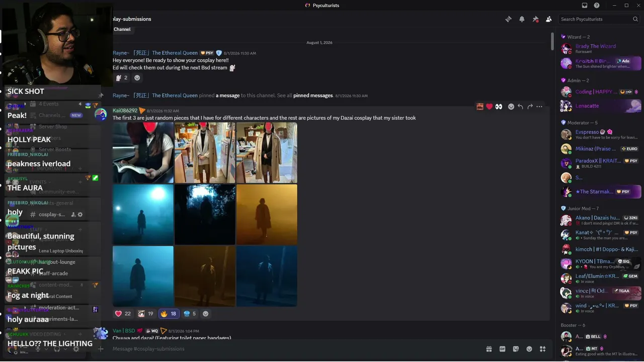Toggle the member list icon

coord(548,19)
